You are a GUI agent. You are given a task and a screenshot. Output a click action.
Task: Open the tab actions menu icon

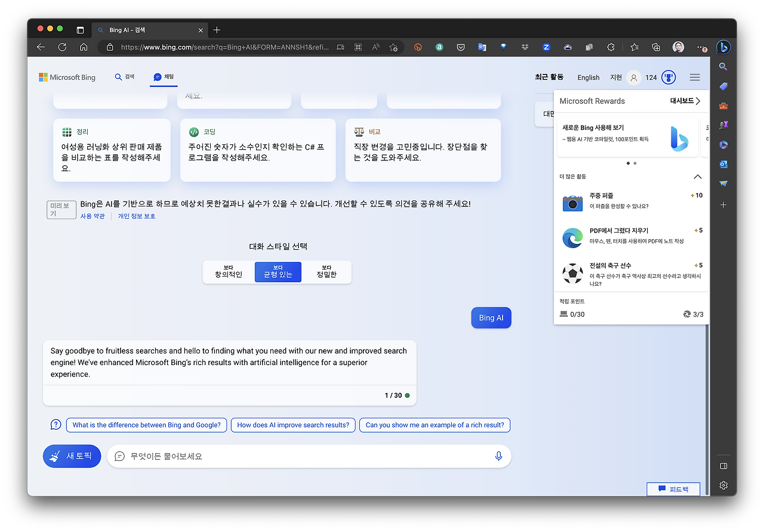80,30
